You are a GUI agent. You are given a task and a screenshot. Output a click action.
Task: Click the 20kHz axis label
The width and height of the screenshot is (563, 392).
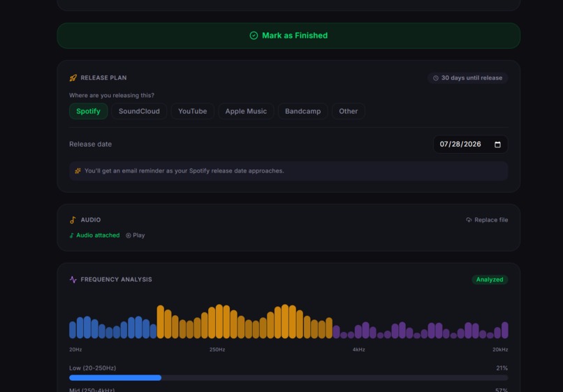tap(500, 349)
